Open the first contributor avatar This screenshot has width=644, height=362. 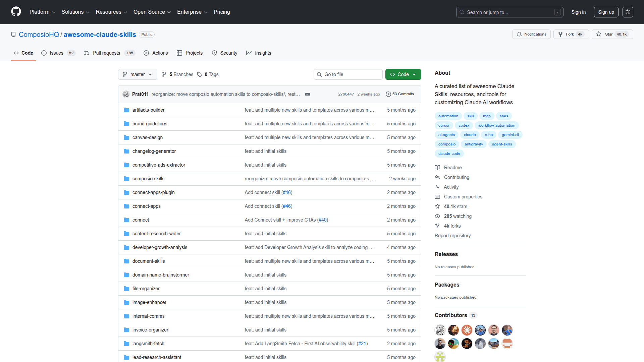coord(440,330)
